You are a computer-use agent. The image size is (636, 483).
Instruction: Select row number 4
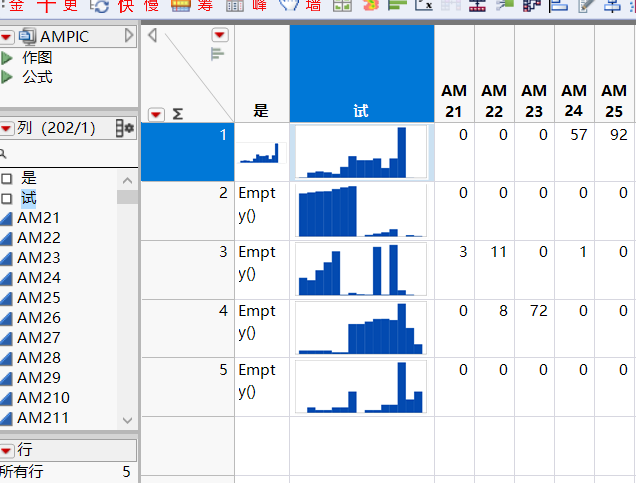(x=187, y=329)
